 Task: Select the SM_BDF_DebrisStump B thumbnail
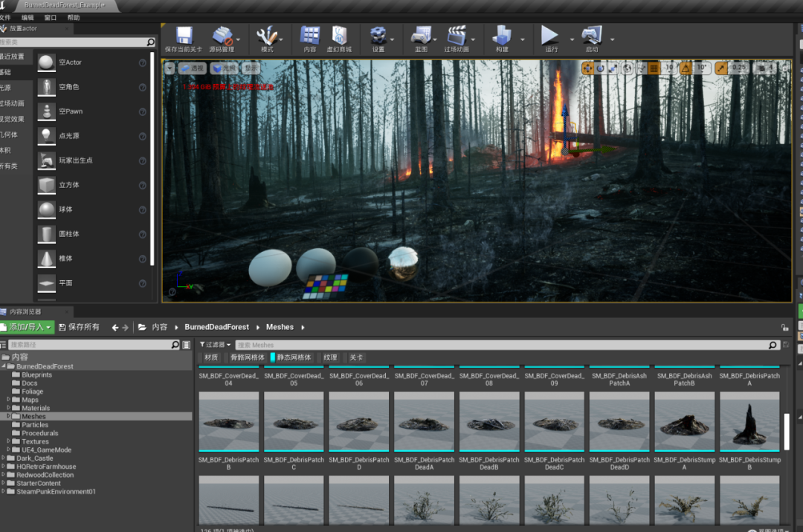pyautogui.click(x=749, y=421)
